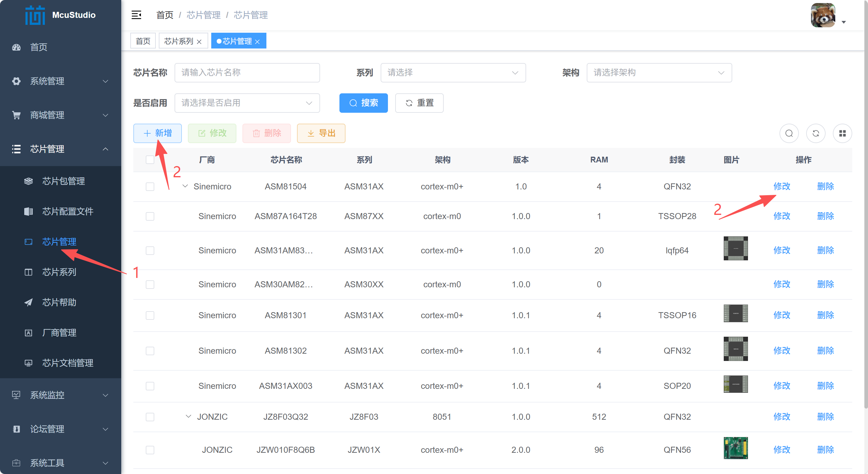Viewport: 868px width, 474px height.
Task: Open 芯片包管理 in the sidebar
Action: 63,181
